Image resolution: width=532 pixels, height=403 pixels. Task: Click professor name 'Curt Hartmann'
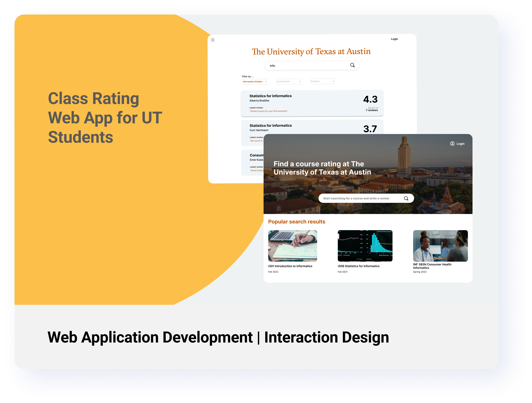(259, 130)
